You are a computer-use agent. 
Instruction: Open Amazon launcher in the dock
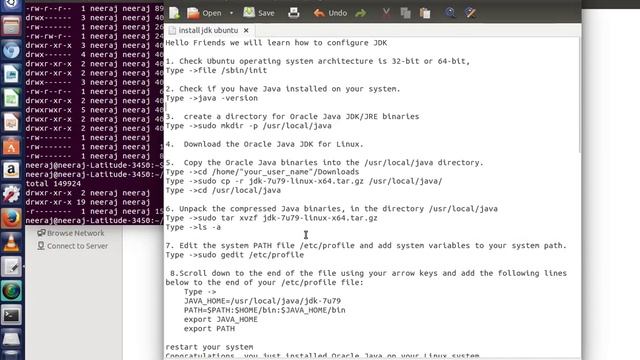[11, 170]
